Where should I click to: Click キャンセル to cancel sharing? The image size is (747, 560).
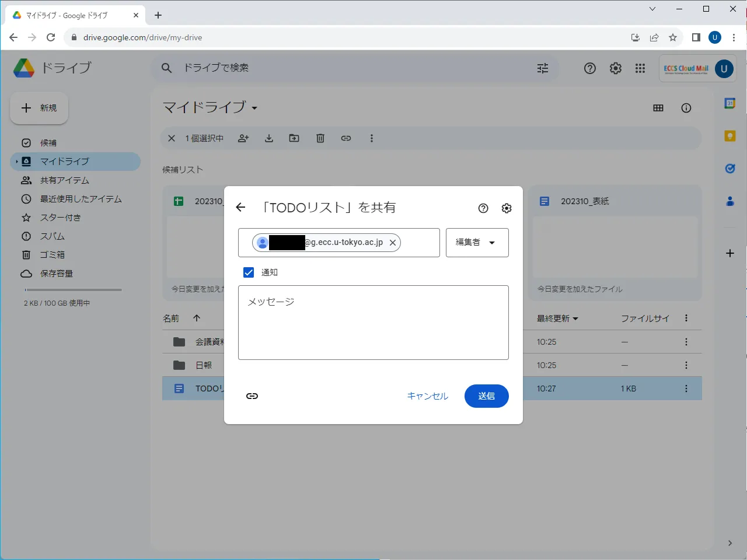427,396
